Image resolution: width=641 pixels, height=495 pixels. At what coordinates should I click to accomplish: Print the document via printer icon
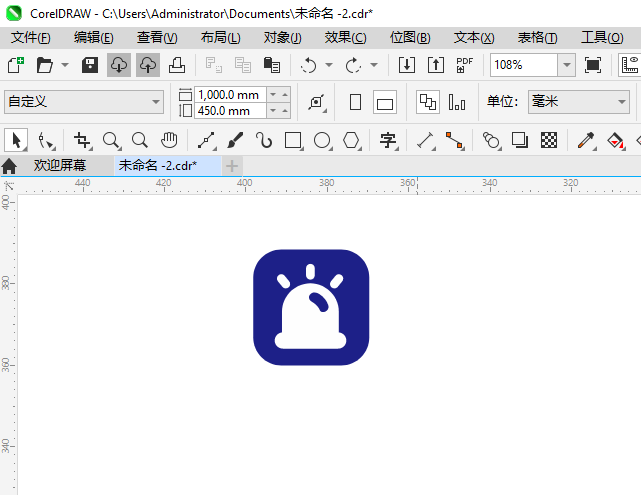[x=177, y=65]
